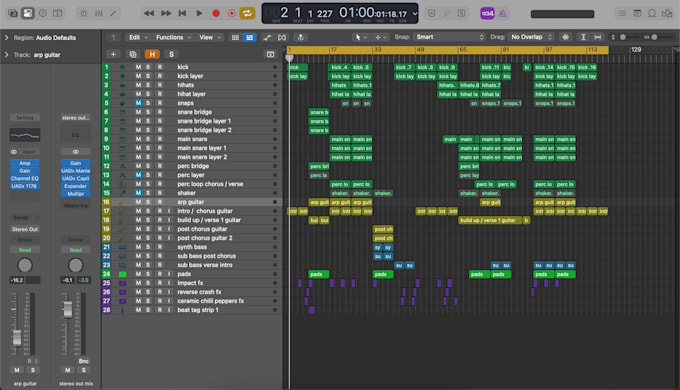Toggle the yellow Cycle loop button
This screenshot has height=390, width=680.
pos(247,13)
